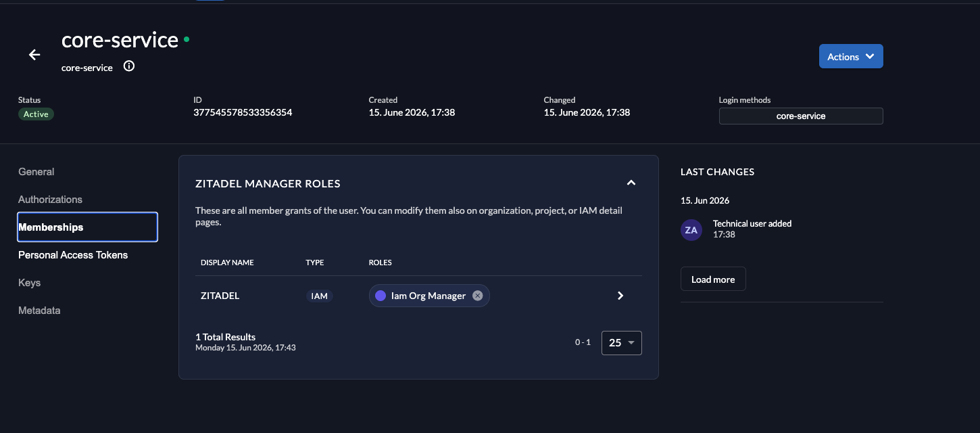Select the core-service page title
980x433 pixels.
point(120,40)
